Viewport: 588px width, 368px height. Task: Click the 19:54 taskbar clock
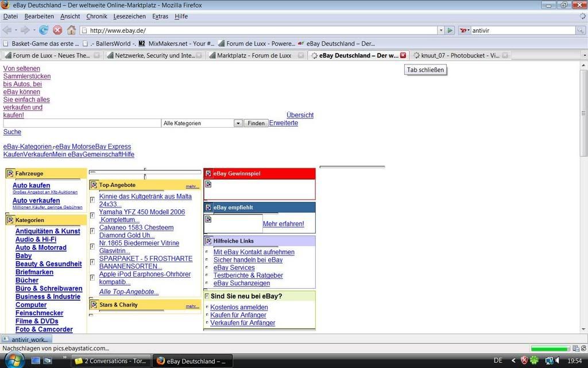point(574,361)
